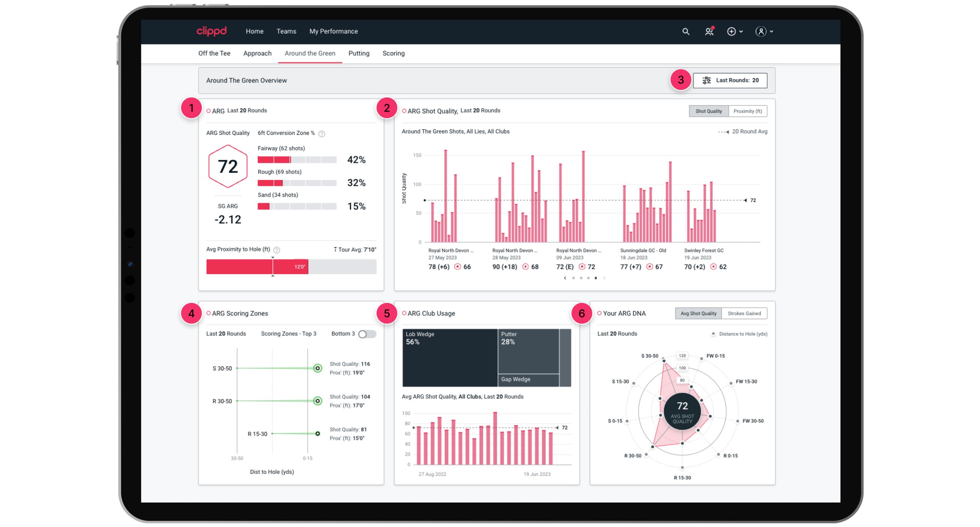Select Strokes Gained DNA view
Screen dimensions: 980x527
point(744,313)
